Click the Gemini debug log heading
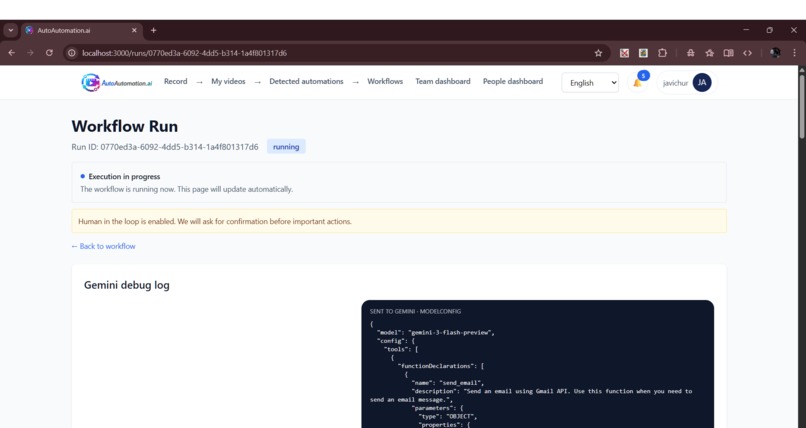806x428 pixels. click(x=126, y=285)
